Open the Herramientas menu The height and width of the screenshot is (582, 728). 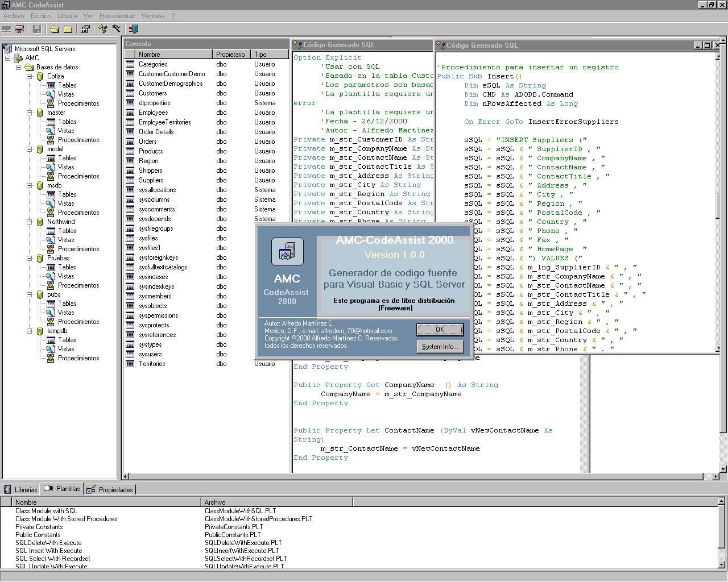(x=117, y=16)
